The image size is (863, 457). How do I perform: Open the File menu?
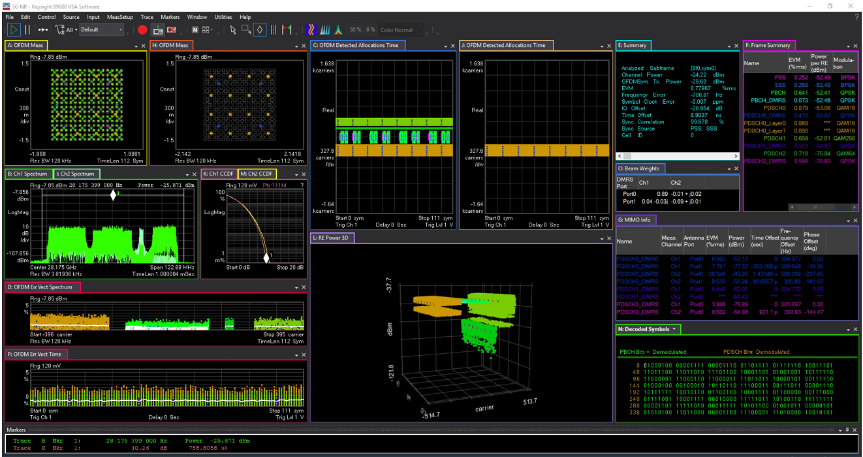[x=9, y=17]
